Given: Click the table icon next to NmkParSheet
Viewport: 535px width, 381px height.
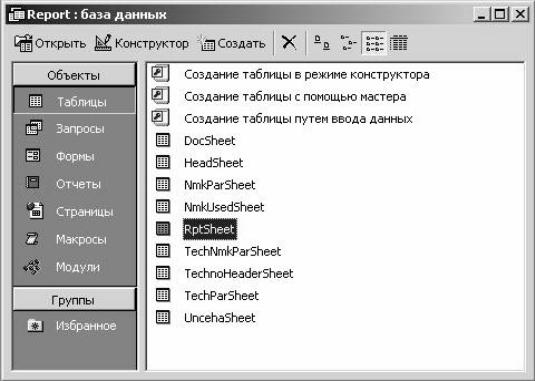Looking at the screenshot, I should point(163,184).
